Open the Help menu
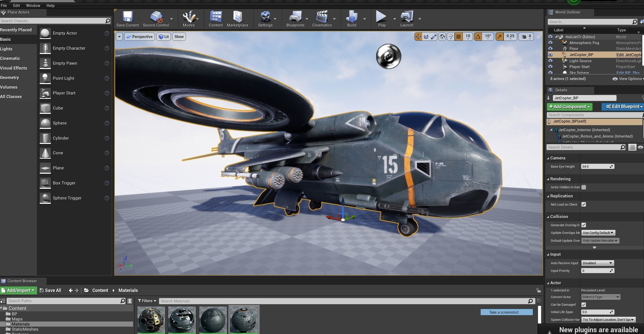 tap(50, 5)
